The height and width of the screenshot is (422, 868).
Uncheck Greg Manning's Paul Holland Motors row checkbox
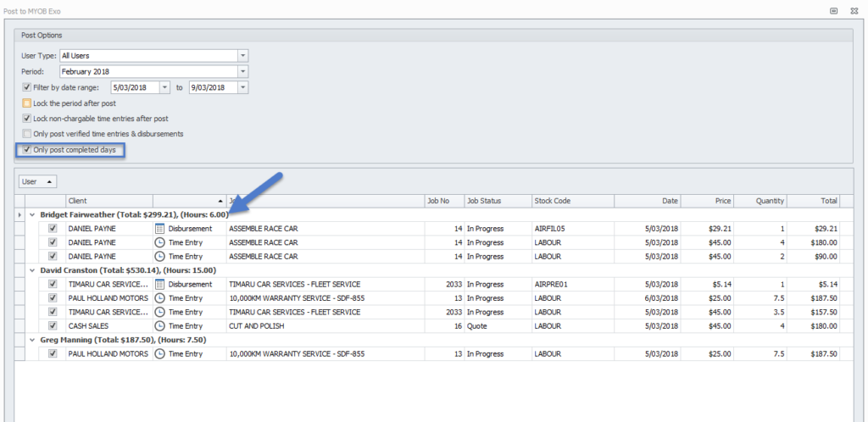(x=53, y=354)
